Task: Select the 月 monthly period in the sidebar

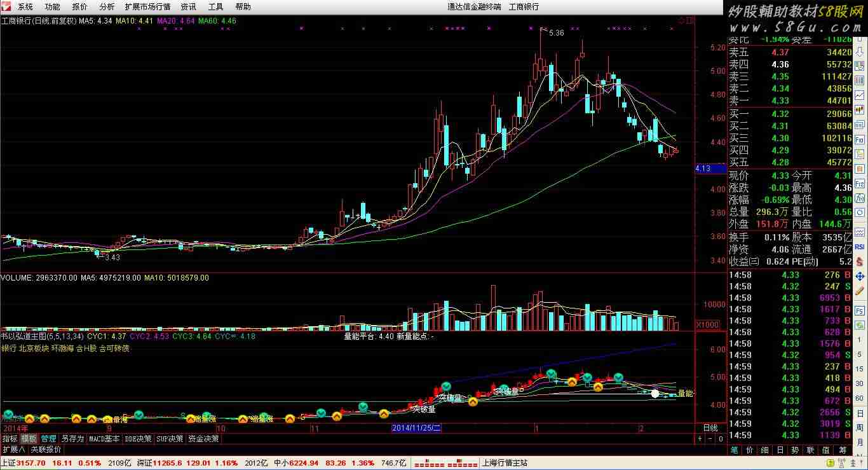Action: (860, 442)
